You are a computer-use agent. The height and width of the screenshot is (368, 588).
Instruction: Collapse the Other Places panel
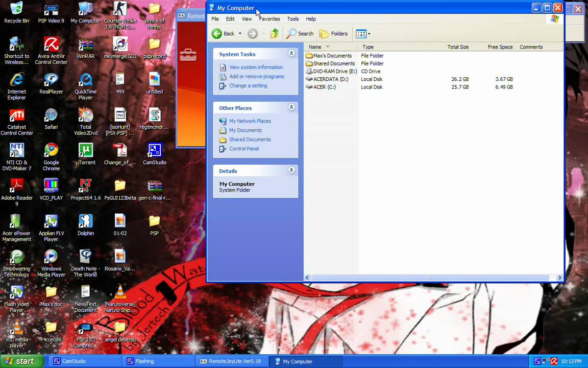pyautogui.click(x=291, y=107)
